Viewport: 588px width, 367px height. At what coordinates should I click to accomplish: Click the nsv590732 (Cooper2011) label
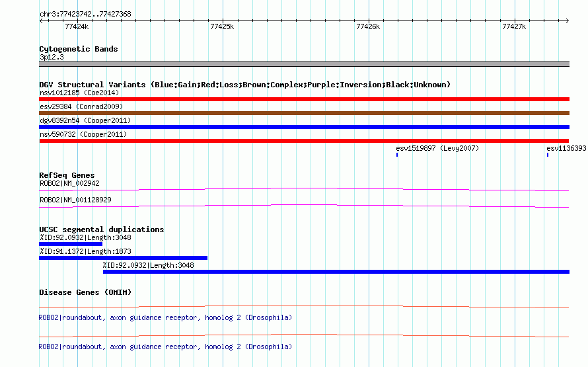(83, 134)
